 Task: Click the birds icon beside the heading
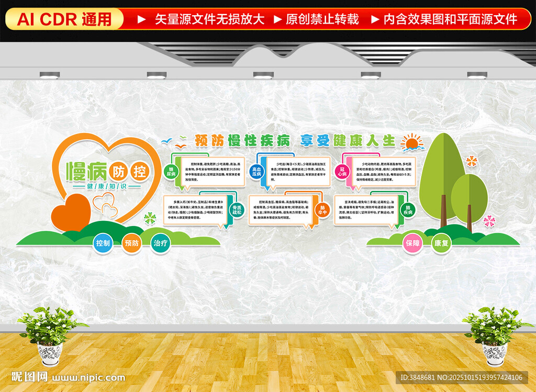[175, 141]
